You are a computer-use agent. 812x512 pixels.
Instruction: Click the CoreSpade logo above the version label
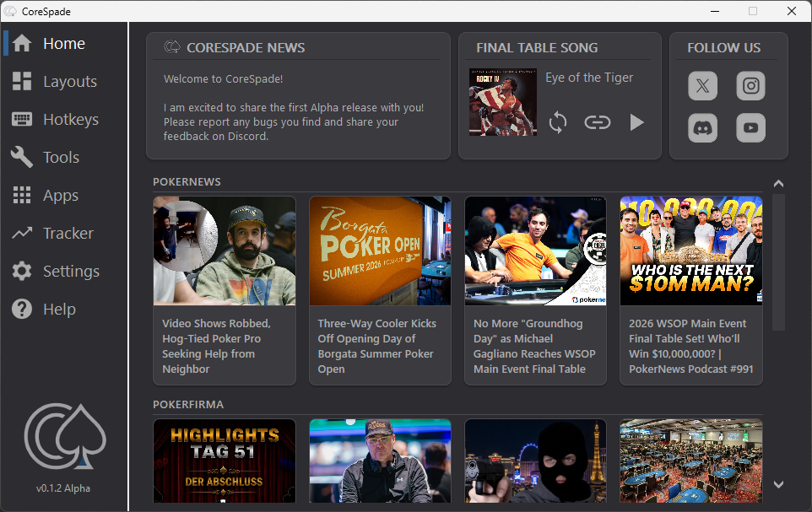[65, 436]
